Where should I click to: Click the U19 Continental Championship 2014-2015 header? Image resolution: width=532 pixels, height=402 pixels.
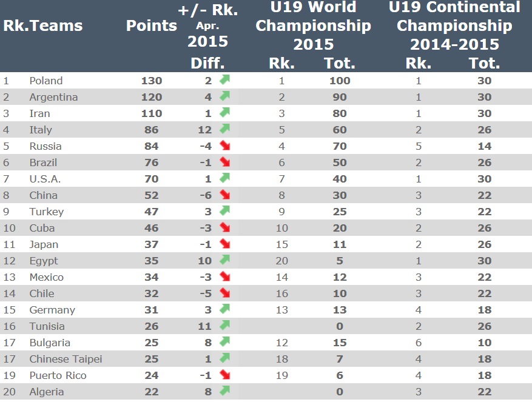(454, 26)
